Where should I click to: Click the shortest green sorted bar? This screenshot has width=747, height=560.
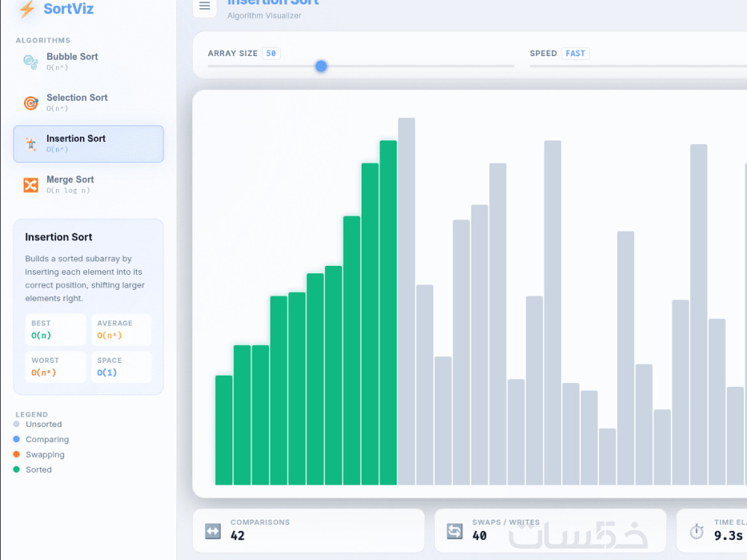[x=224, y=431]
